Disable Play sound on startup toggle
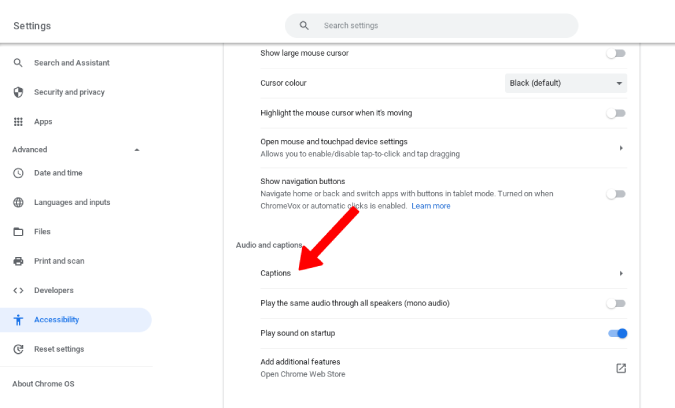Viewport: 675px width, 408px height. tap(618, 333)
